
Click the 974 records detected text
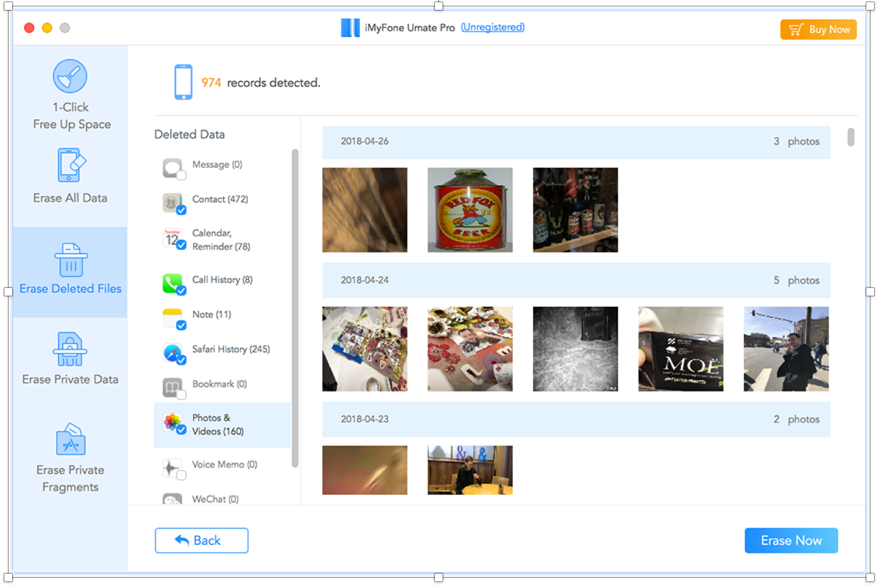coord(261,83)
